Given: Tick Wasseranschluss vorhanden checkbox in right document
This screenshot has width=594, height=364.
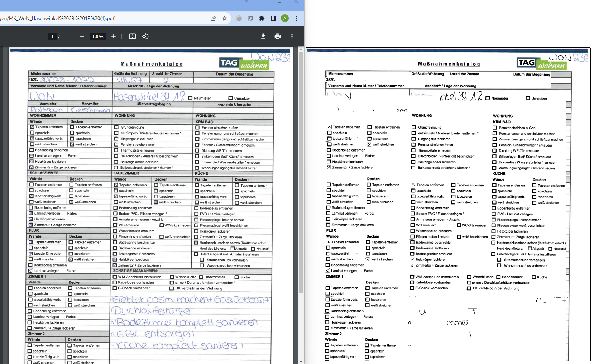Looking at the screenshot, I should point(499,265).
